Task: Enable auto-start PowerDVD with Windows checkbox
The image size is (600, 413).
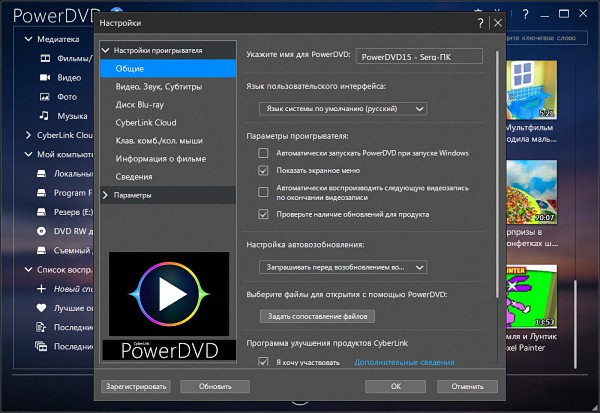Action: (263, 153)
